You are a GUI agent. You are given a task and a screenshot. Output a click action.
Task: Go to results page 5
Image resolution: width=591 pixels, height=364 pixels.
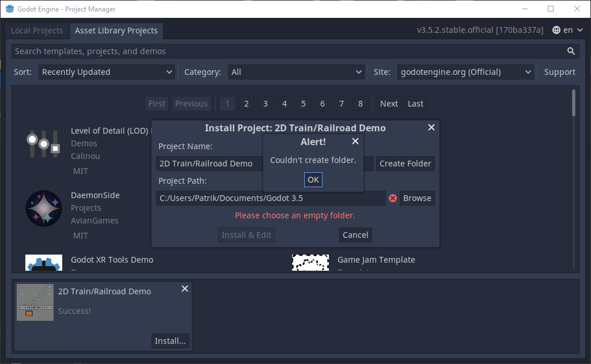click(x=304, y=104)
